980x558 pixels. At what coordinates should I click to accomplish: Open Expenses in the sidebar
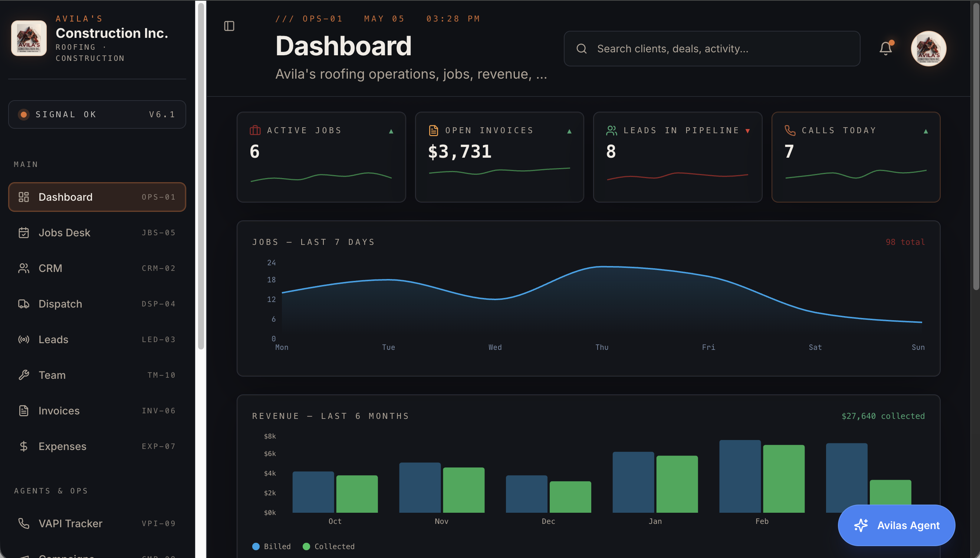(x=97, y=446)
